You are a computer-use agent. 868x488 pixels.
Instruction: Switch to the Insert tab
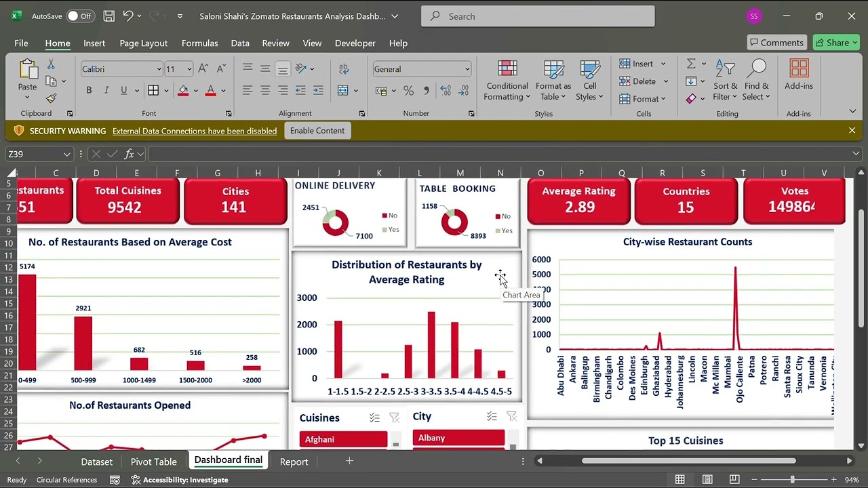coord(94,43)
